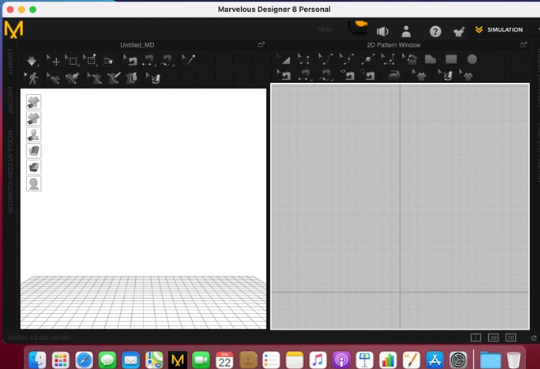Select the Steam iron tool
Screen dimensions: 540x369
coord(394,75)
